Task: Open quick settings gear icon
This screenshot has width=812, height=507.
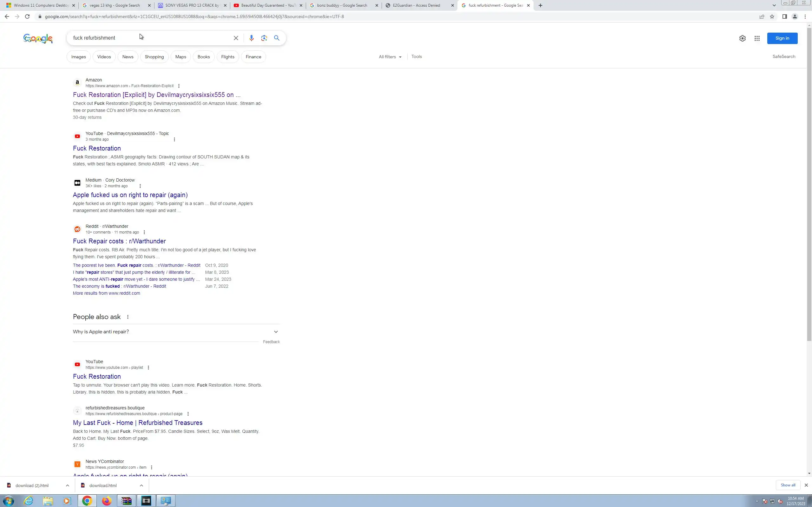Action: (x=742, y=38)
